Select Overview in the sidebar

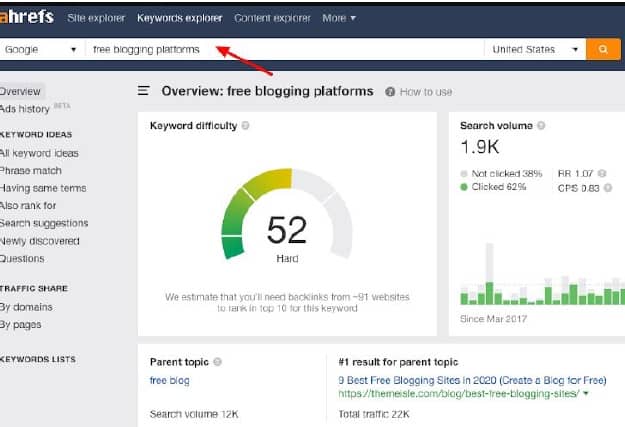(x=20, y=91)
